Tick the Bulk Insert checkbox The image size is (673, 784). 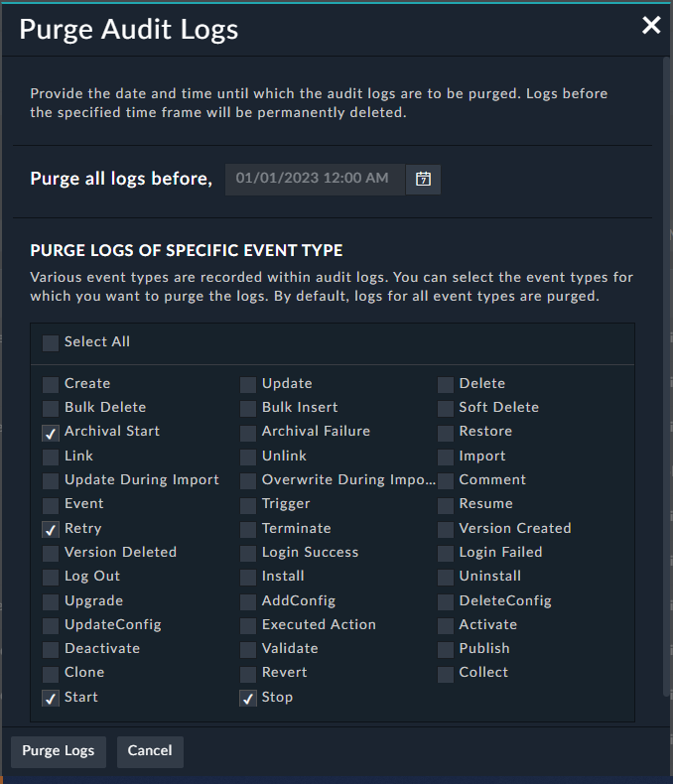click(x=248, y=408)
